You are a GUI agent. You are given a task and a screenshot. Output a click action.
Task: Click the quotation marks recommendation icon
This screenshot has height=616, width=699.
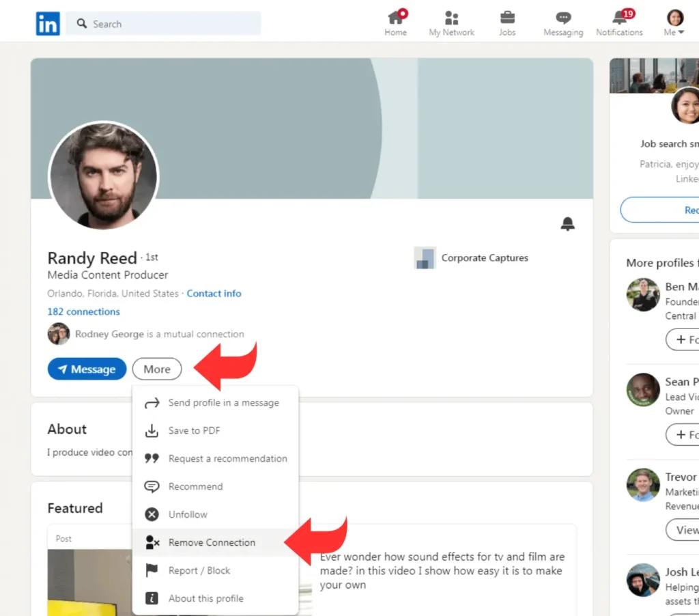152,458
